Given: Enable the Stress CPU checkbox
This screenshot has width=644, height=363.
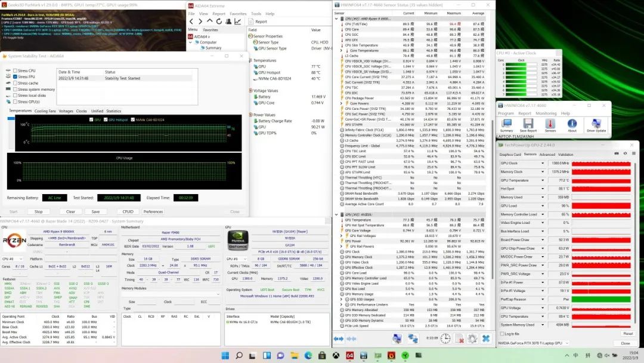Looking at the screenshot, I should click(x=15, y=70).
